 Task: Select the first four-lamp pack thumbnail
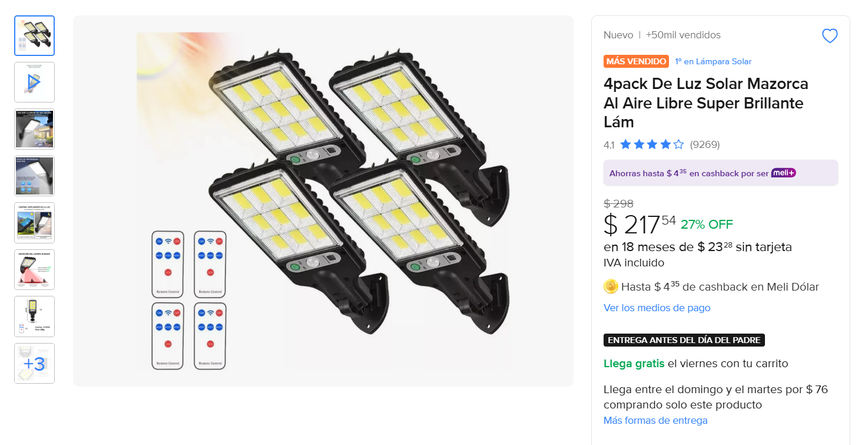[x=34, y=36]
